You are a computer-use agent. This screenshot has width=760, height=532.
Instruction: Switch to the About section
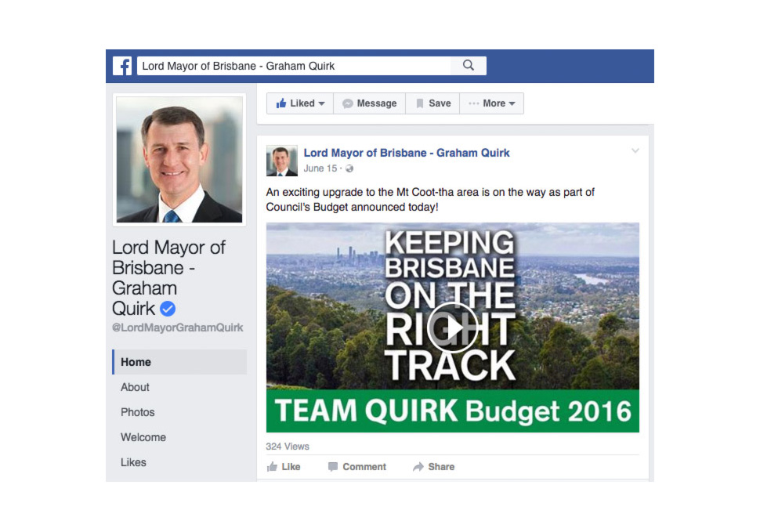[x=135, y=387]
